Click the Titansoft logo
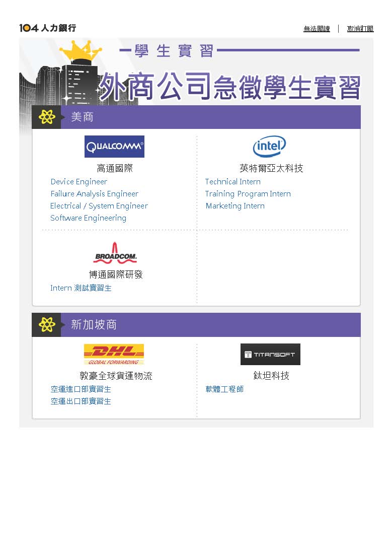Screen dimensions: 392x554 point(271,354)
